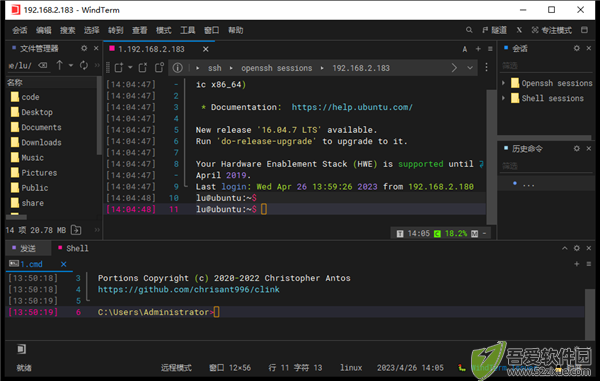The width and height of the screenshot is (600, 381).
Task: Open the 查看 menu
Action: (139, 30)
